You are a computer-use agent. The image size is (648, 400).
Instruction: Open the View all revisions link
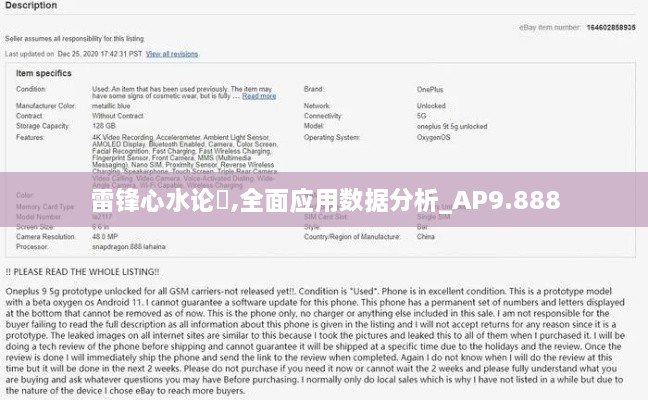pyautogui.click(x=172, y=54)
